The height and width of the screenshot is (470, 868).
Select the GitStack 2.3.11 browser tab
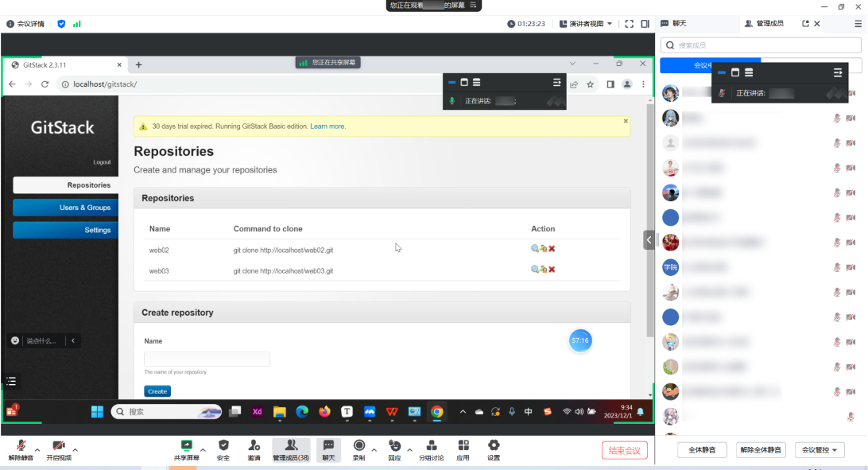click(67, 64)
